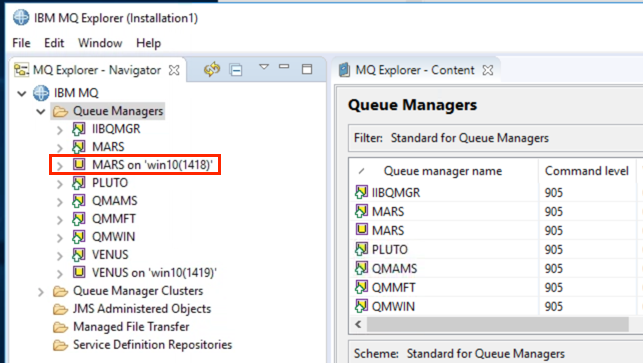Collapse the IBM MQ root node

coord(22,94)
